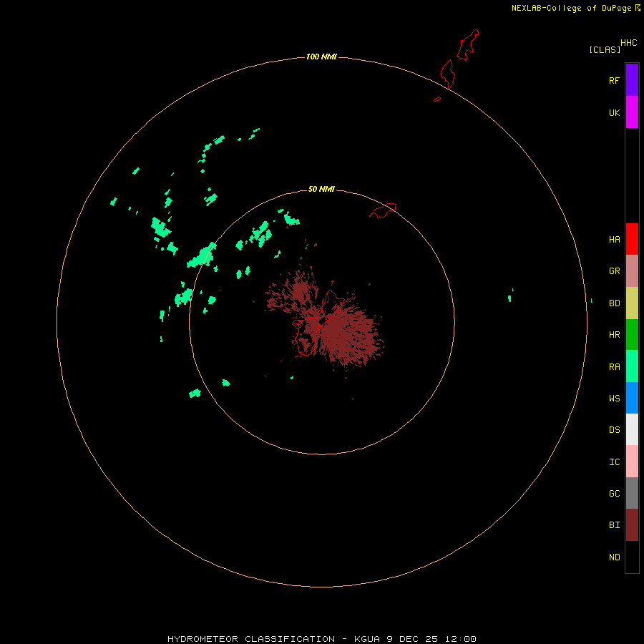Click the RF purple legend swatch

pyautogui.click(x=632, y=80)
